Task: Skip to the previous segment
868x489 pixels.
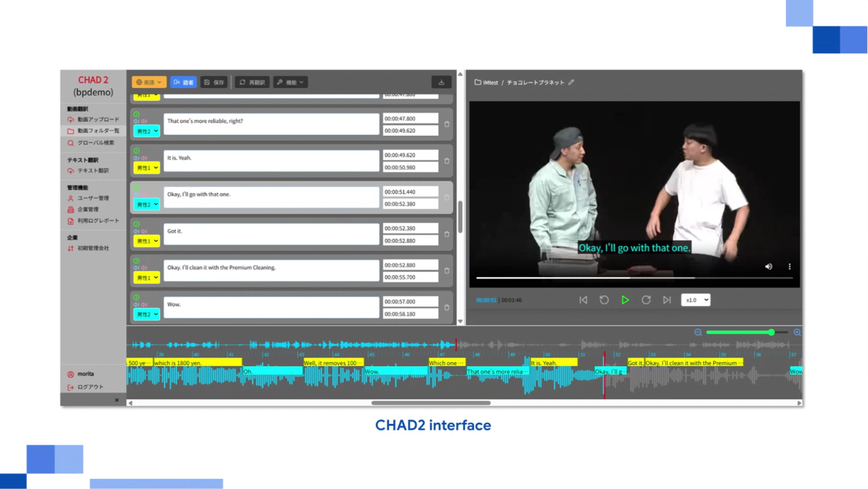Action: (x=583, y=300)
